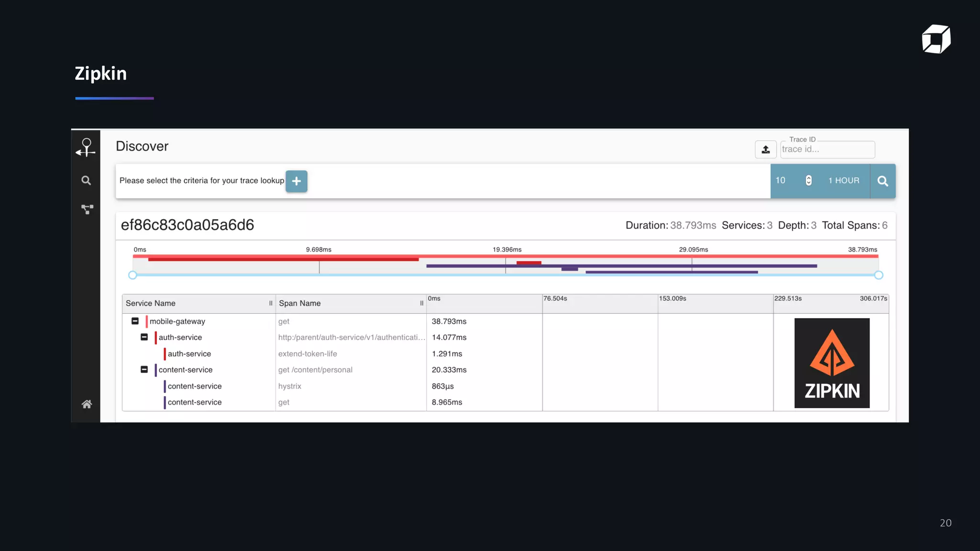Click the long red span bar in minimap
Viewport: 980px width, 551px height.
click(x=283, y=259)
